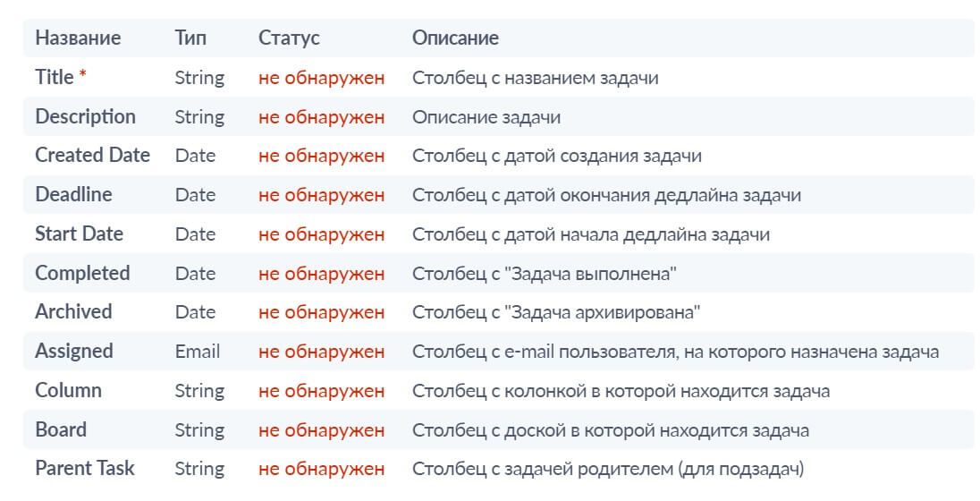Select the Completed row label
This screenshot has height=501, width=980.
pos(82,273)
